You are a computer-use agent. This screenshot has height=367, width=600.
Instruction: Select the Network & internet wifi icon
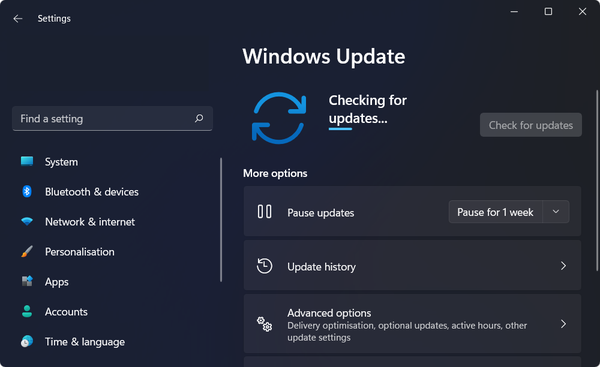tap(27, 221)
